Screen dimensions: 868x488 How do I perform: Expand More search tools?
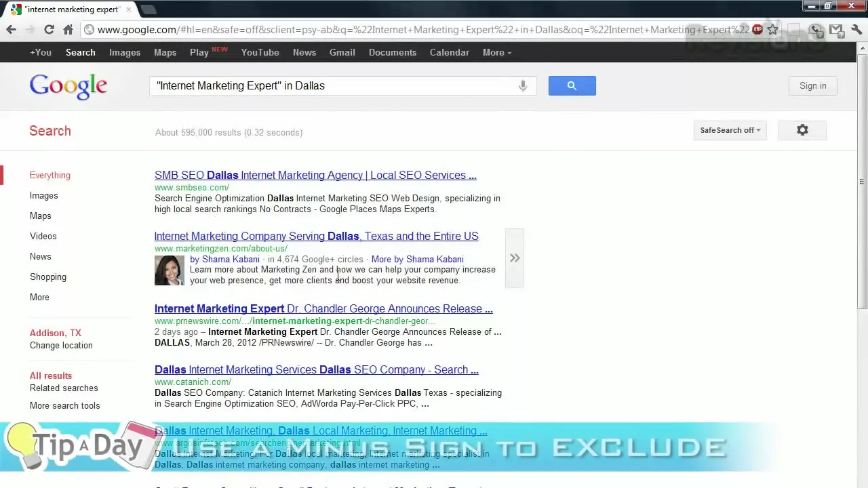coord(65,405)
